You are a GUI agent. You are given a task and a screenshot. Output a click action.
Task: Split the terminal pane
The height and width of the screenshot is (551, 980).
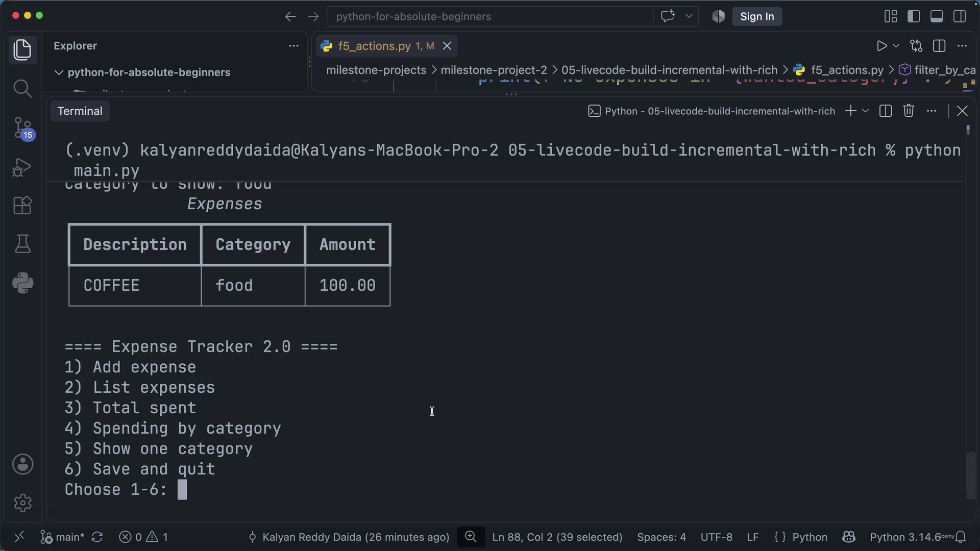(x=886, y=111)
